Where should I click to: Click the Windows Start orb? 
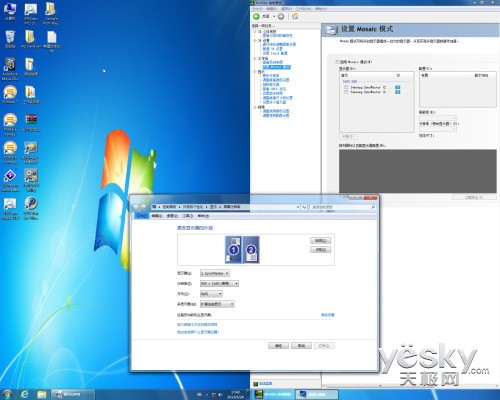pyautogui.click(x=7, y=394)
